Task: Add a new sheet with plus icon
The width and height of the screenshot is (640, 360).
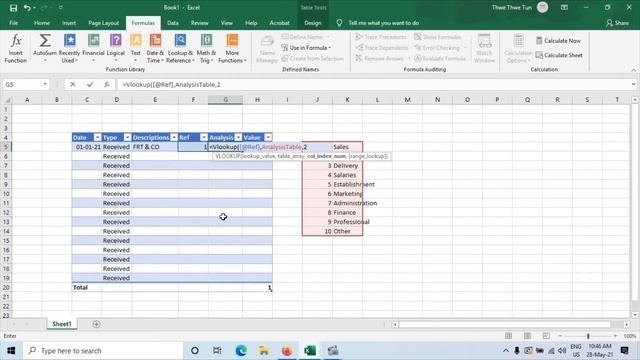Action: 96,324
